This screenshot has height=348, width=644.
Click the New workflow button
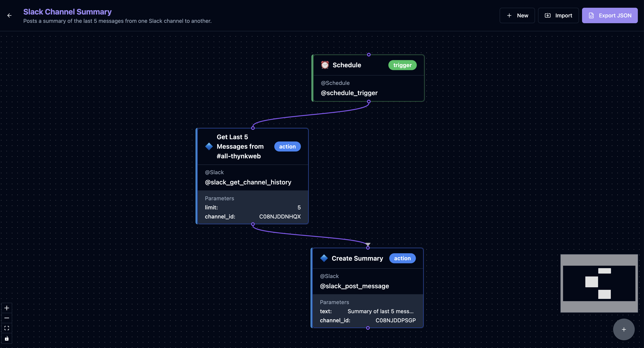(x=517, y=15)
